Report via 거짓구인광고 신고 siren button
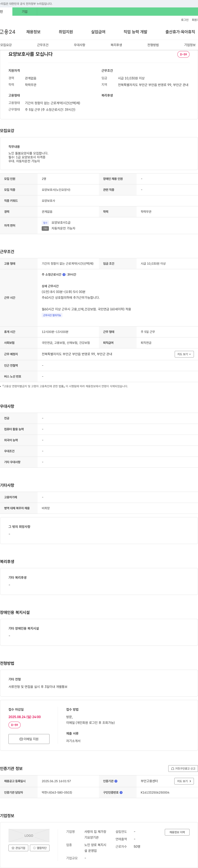Image resolution: width=198 pixels, height=868 pixels. (183, 769)
